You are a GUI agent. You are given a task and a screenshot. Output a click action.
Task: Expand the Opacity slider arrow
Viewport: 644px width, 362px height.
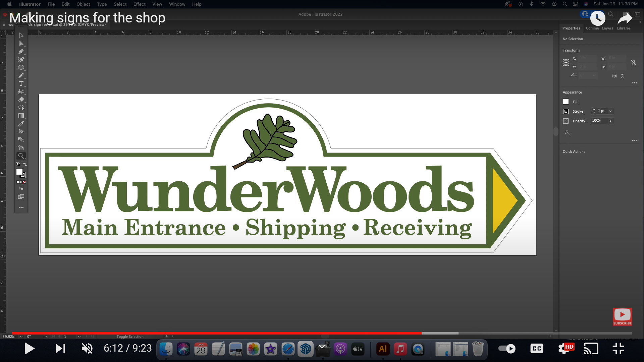click(x=611, y=121)
